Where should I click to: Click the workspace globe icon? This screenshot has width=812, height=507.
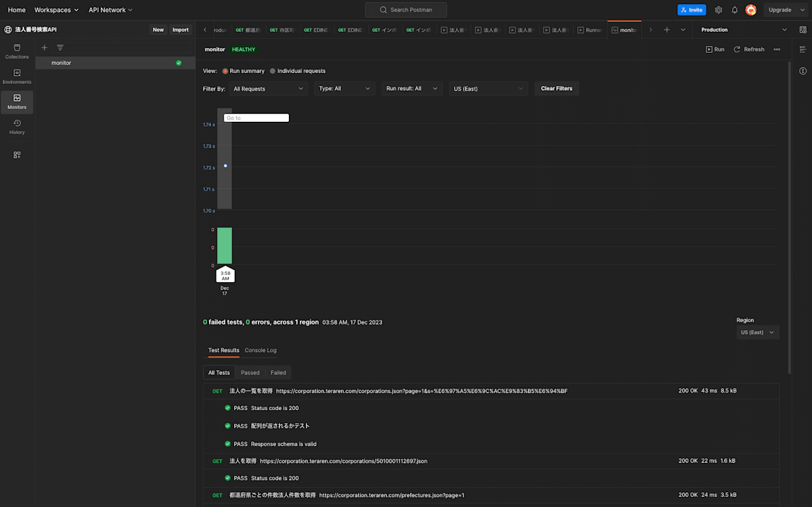point(8,30)
